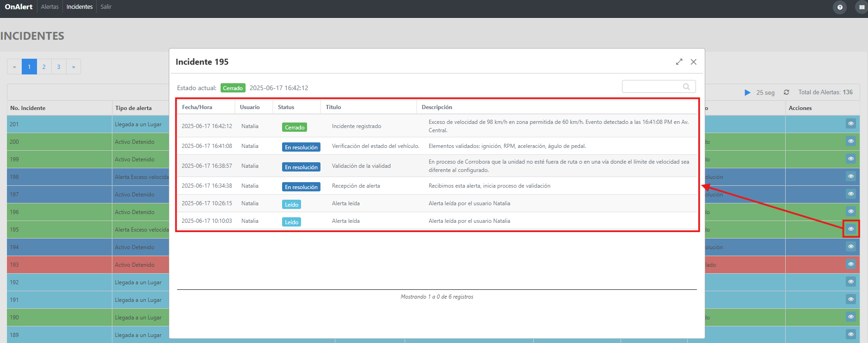View details of incident 200
The height and width of the screenshot is (343, 868).
tap(851, 141)
